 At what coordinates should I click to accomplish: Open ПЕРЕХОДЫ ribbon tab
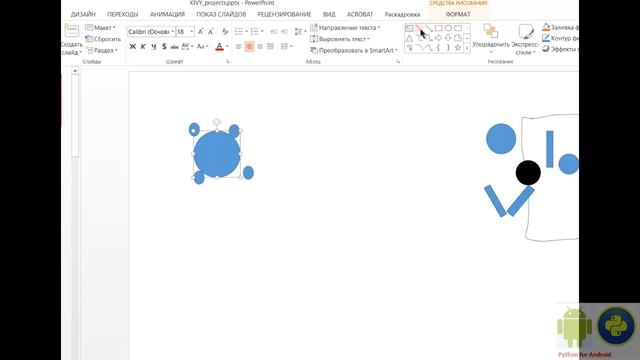coord(123,14)
